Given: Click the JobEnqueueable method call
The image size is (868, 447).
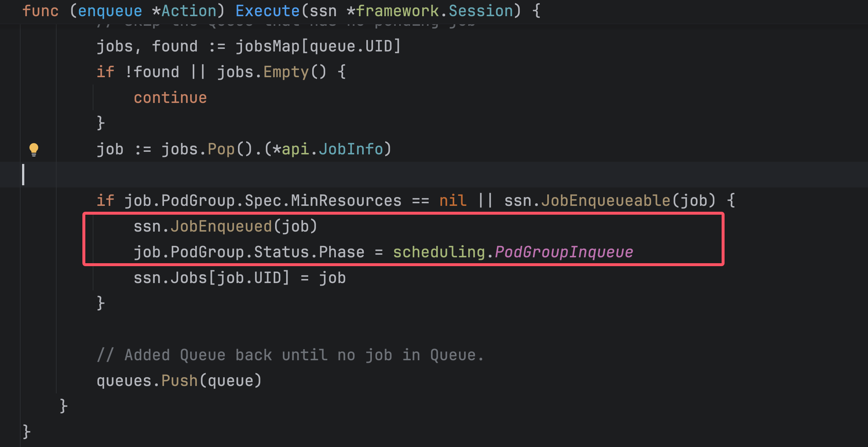Looking at the screenshot, I should 606,201.
